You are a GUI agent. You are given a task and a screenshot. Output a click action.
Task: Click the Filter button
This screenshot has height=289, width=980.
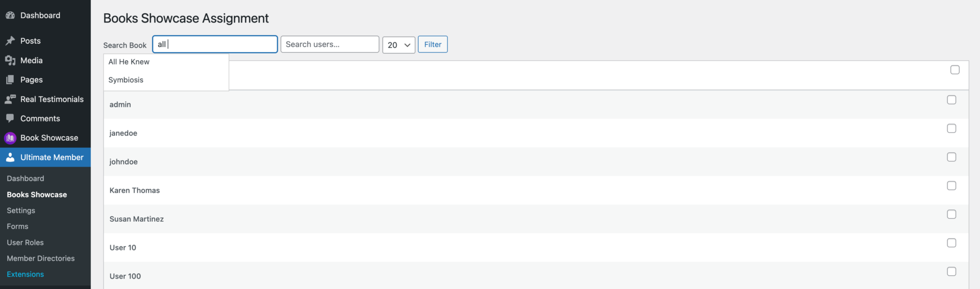[x=433, y=44]
